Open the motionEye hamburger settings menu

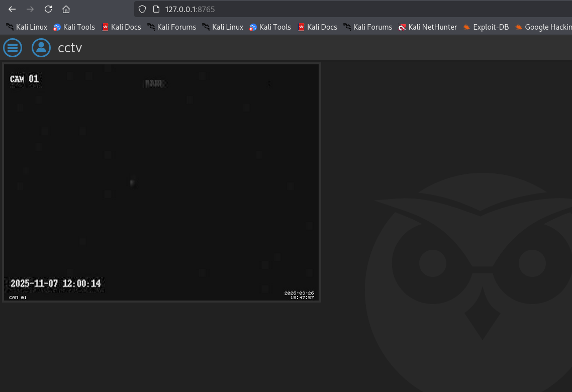[13, 48]
